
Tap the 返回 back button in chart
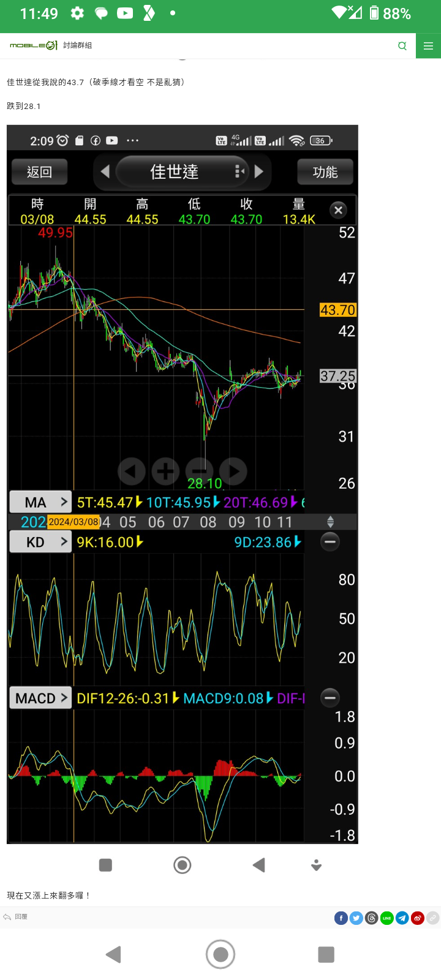coord(39,172)
